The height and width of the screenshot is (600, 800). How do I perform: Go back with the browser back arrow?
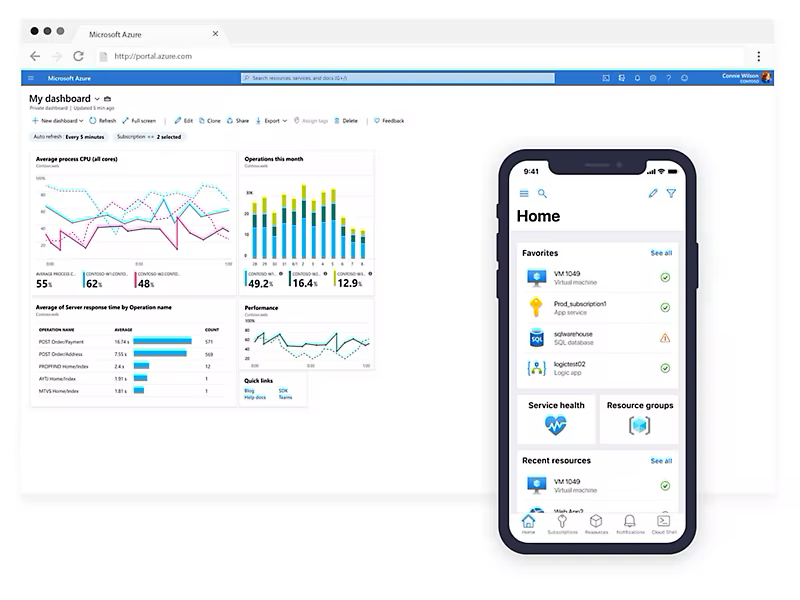[x=35, y=56]
